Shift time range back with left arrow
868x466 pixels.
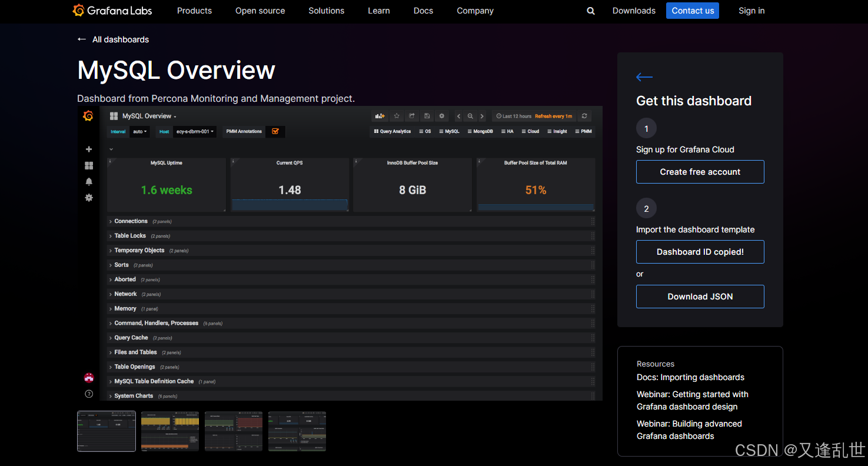459,116
